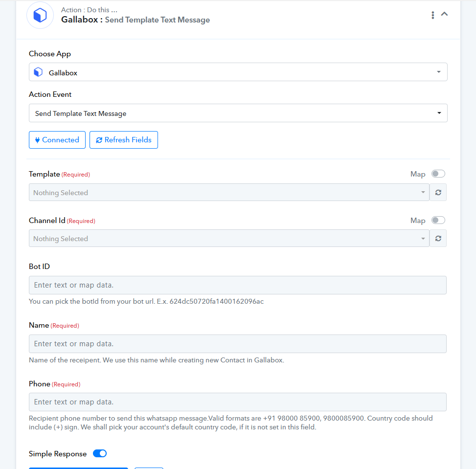Refresh the Template options list
This screenshot has width=476, height=469.
[x=438, y=193]
